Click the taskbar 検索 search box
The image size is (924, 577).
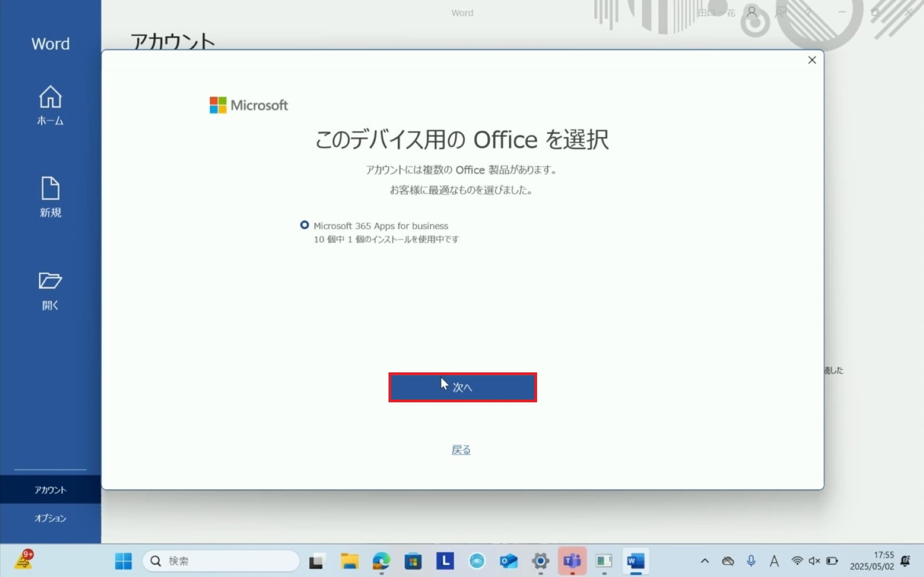pyautogui.click(x=221, y=561)
